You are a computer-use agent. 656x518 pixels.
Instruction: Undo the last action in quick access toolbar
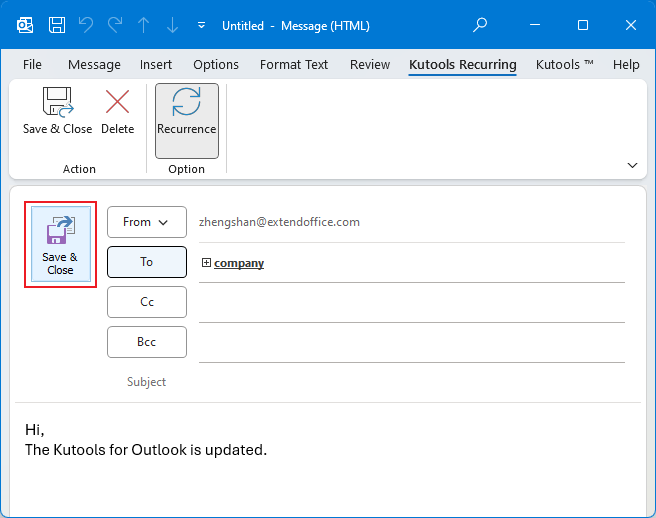86,26
